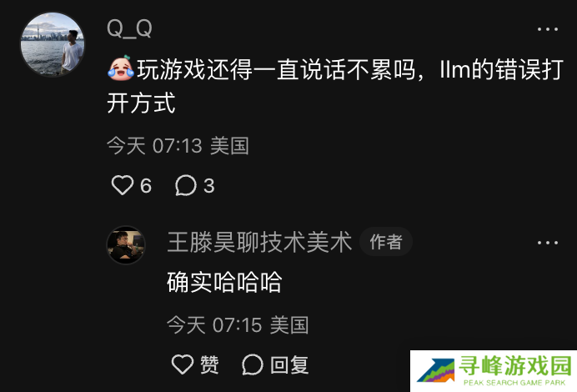Click the 寻峰游戏园 watermark logo
577x392 pixels.
[x=494, y=371]
